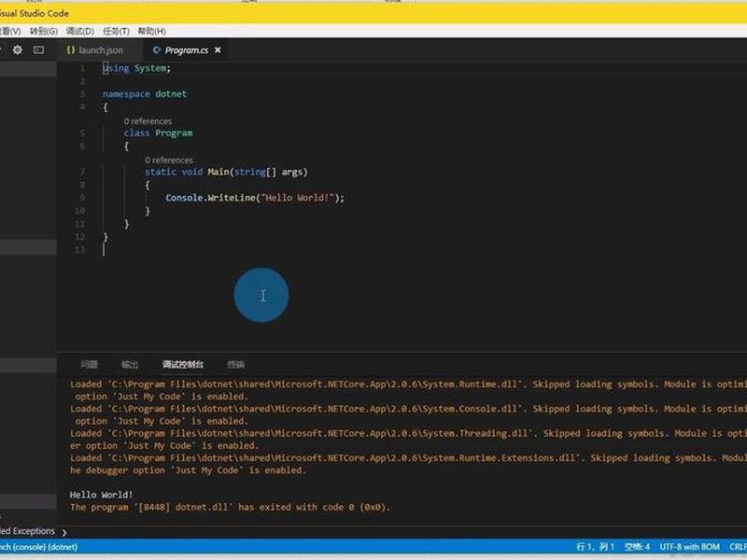Click the "static void Main(string[] args)" line
Image resolution: width=747 pixels, height=560 pixels.
pos(226,172)
